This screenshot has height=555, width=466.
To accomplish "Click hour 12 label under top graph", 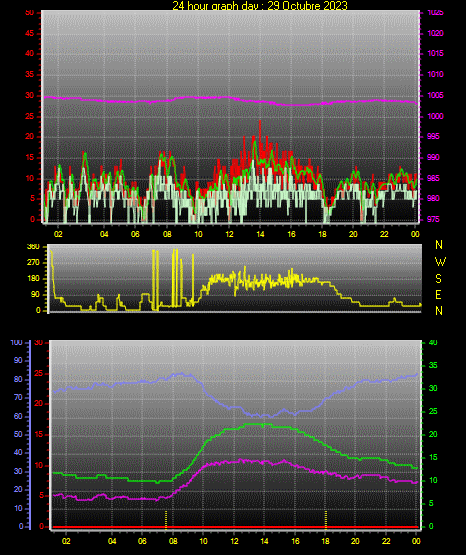I will pyautogui.click(x=229, y=234).
